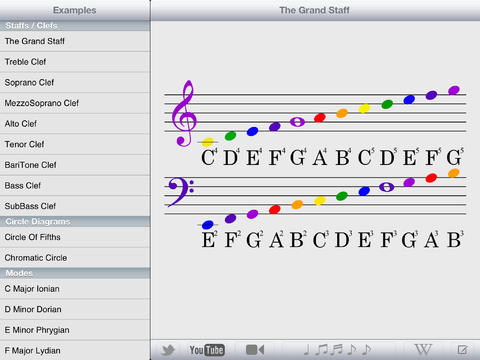Image resolution: width=480 pixels, height=360 pixels.
Task: Open the Circle Of Fifths diagram
Action: coord(75,237)
